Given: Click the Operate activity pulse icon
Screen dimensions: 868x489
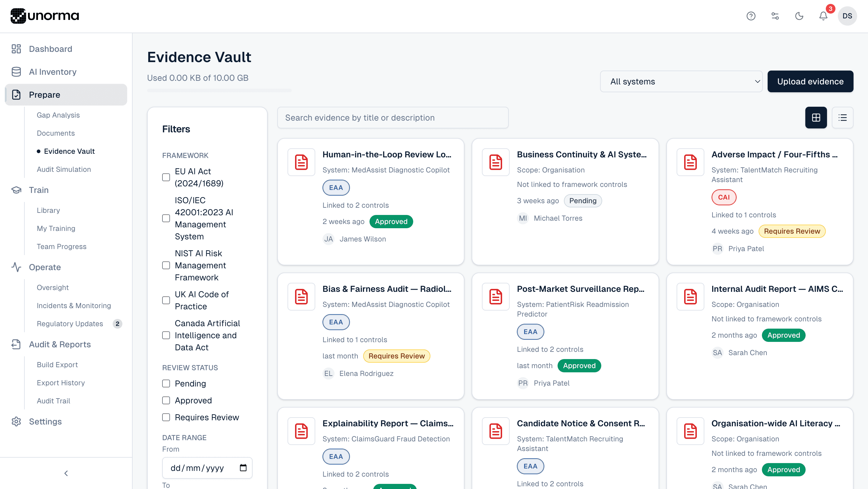Looking at the screenshot, I should [x=16, y=267].
